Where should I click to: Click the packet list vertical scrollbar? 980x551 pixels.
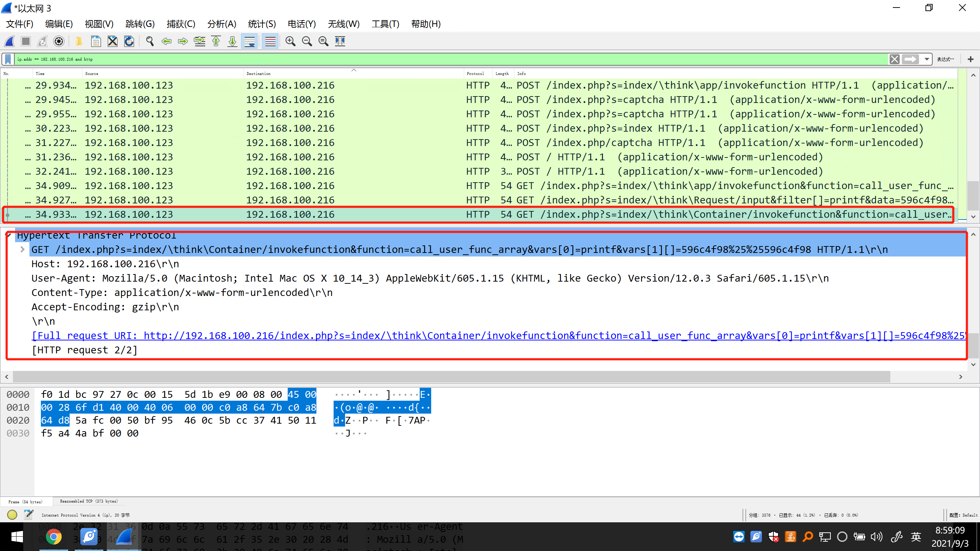pos(973,196)
